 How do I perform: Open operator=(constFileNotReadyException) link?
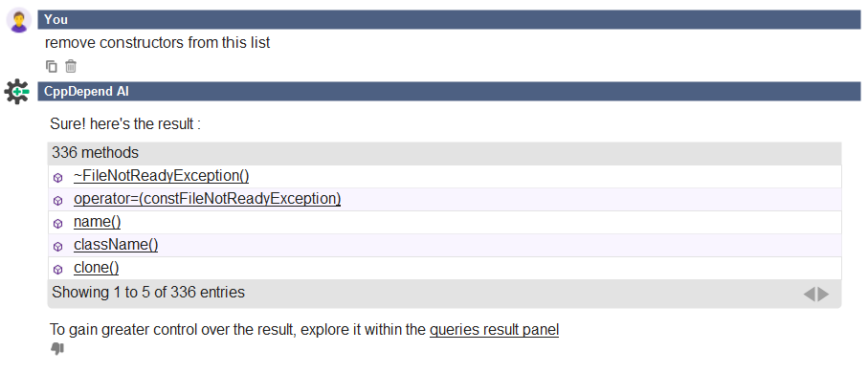point(207,199)
